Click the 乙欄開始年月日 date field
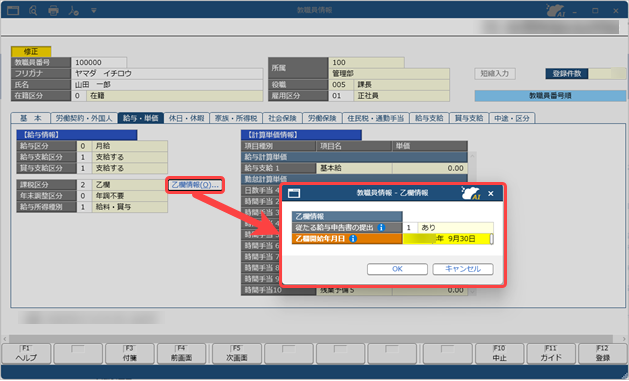The height and width of the screenshot is (381, 629). 448,239
